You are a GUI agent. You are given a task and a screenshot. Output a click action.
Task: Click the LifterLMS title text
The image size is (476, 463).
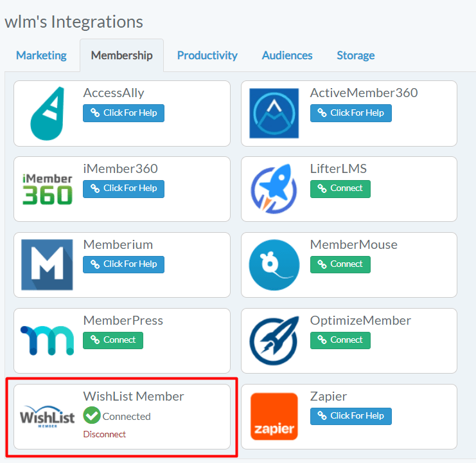coord(339,168)
